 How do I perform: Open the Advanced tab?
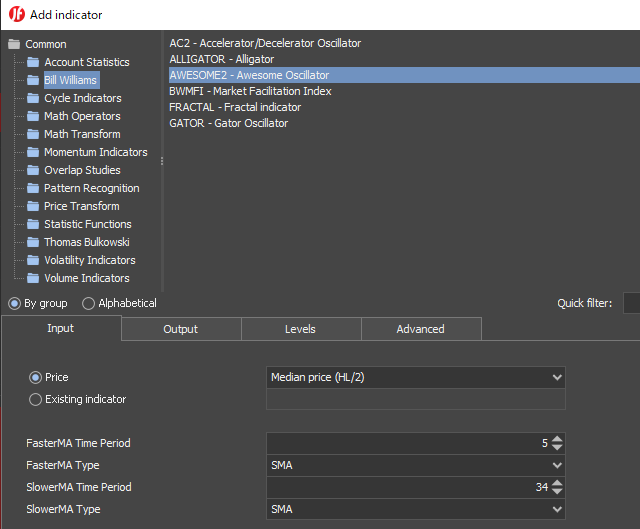point(421,329)
